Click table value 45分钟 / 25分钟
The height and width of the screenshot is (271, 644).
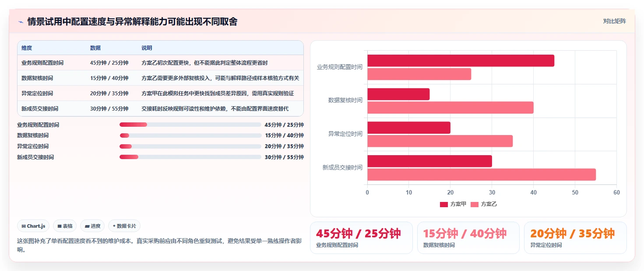coord(109,63)
